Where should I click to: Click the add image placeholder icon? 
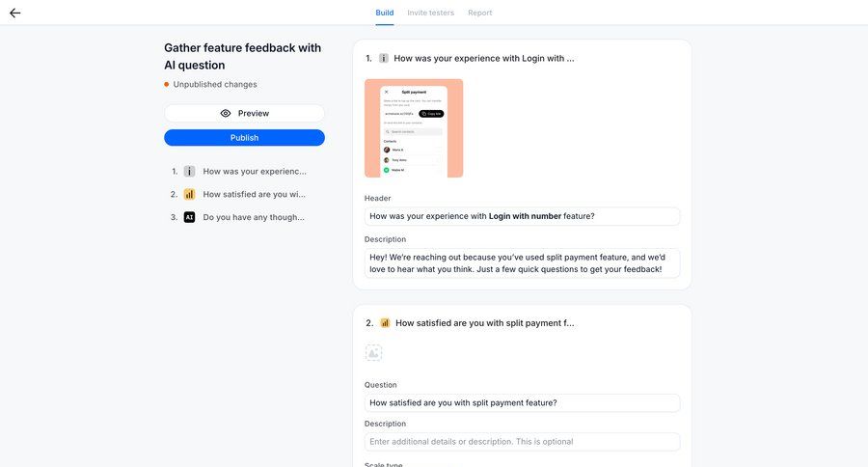373,353
